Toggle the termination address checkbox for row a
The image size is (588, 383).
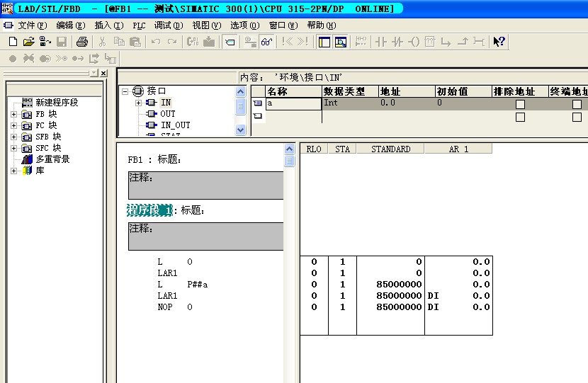[577, 104]
